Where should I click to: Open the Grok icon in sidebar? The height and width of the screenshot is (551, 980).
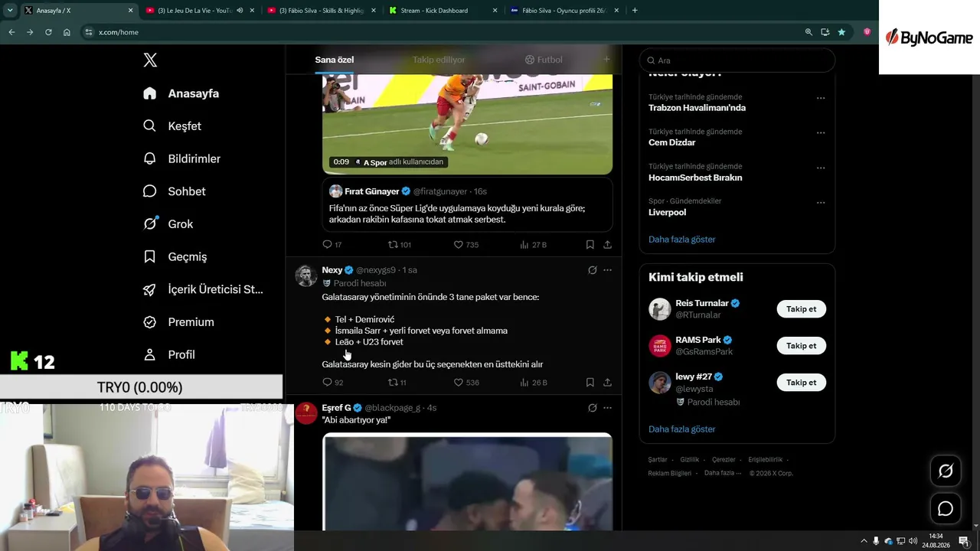pyautogui.click(x=150, y=223)
